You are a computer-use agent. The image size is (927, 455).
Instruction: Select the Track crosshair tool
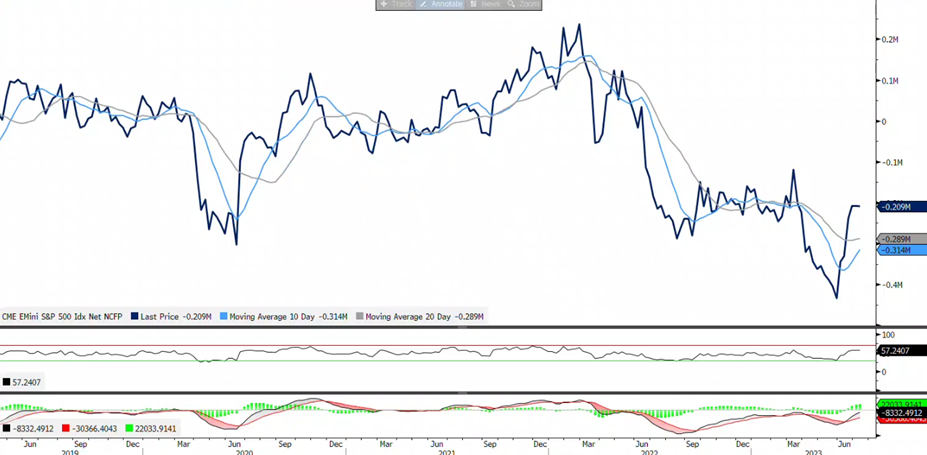[396, 4]
